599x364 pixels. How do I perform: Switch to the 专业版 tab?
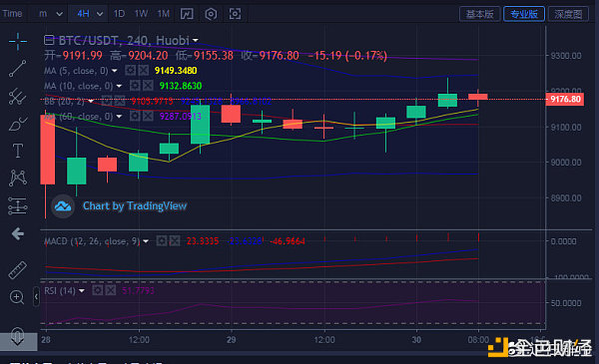pyautogui.click(x=524, y=14)
